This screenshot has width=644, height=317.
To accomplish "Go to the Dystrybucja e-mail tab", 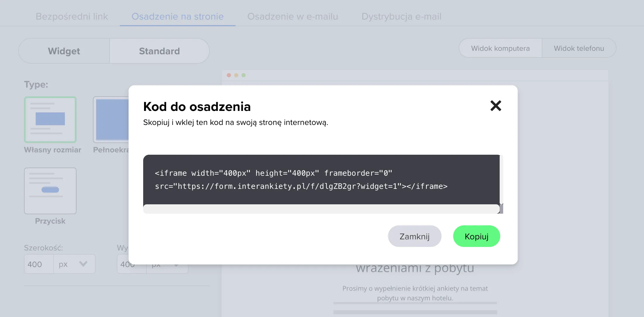I will [401, 16].
